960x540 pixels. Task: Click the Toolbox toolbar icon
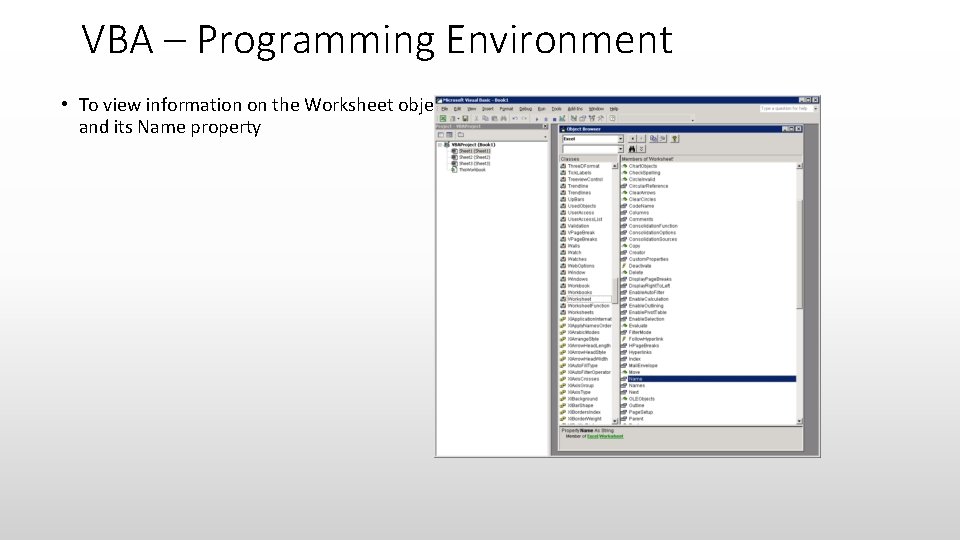coord(601,119)
